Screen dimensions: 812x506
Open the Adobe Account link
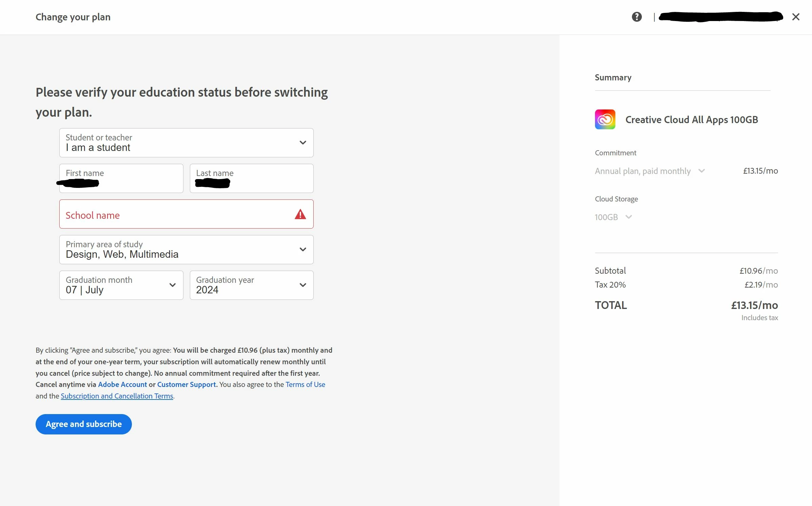[x=122, y=385]
